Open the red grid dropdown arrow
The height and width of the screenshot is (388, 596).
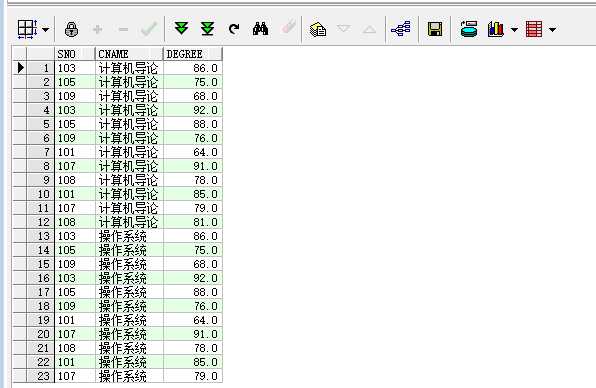point(552,29)
